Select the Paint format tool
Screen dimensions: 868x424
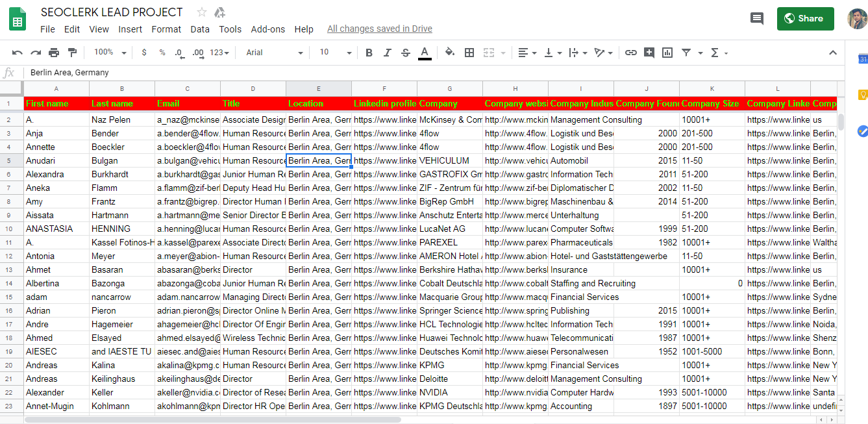pos(72,53)
